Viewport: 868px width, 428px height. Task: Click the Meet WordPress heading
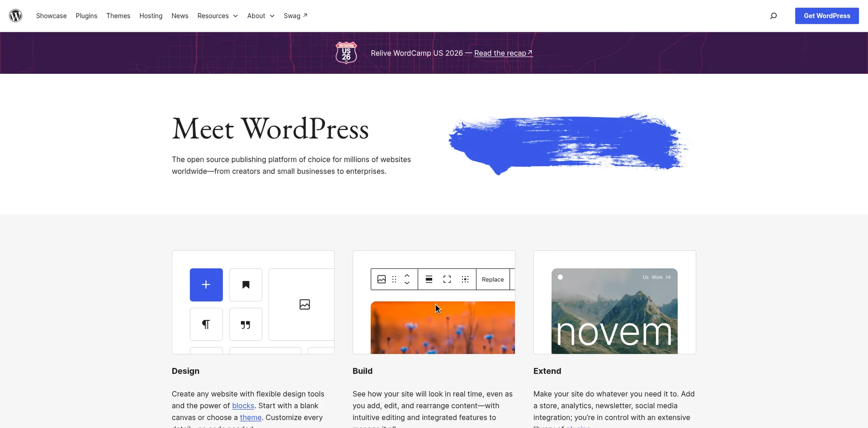(271, 129)
